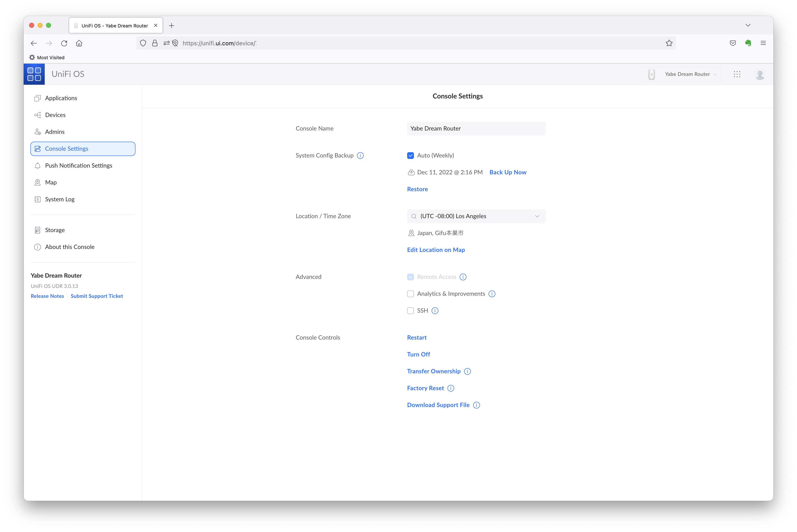Viewport: 797px width, 532px height.
Task: Open Push Notification Settings
Action: [83, 166]
